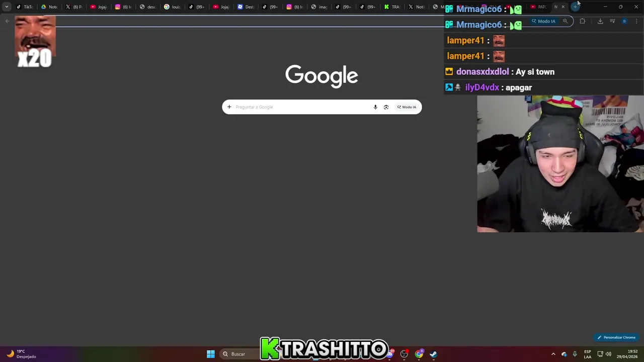Open the Windows Start menu
This screenshot has height=362, width=644.
click(x=211, y=354)
